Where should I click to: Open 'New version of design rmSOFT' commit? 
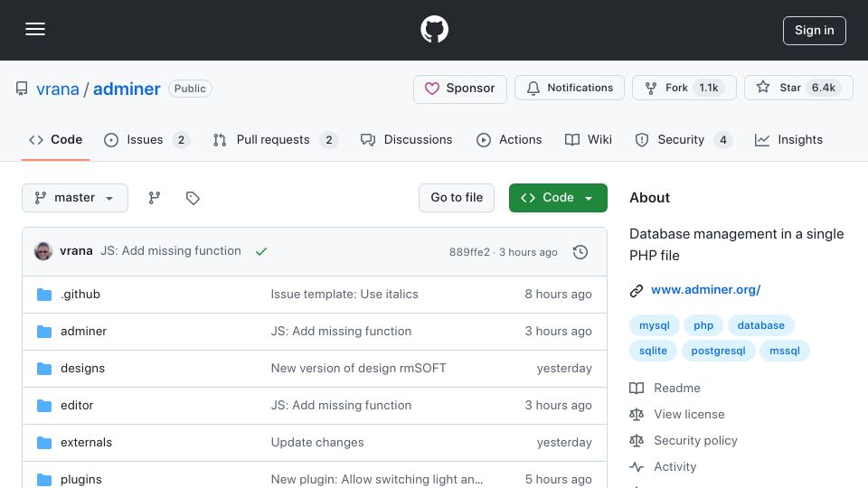(358, 369)
